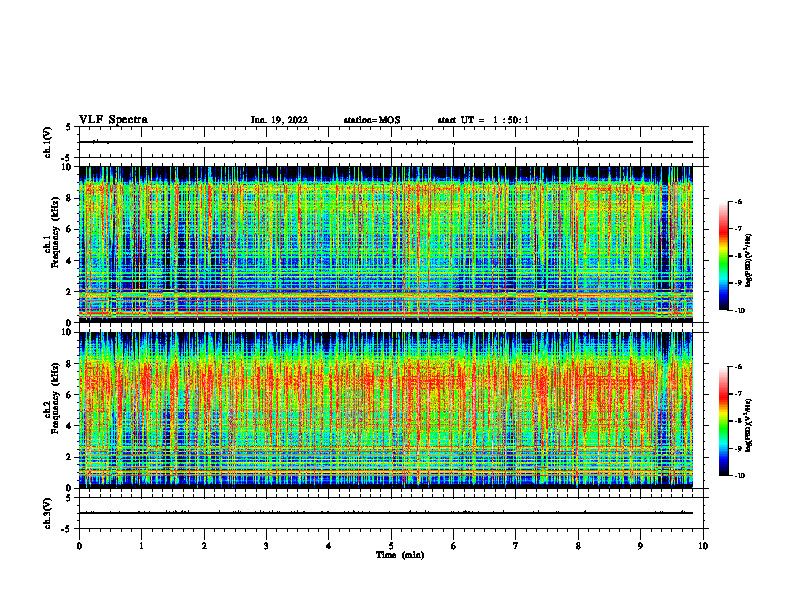Click the "station=MOS" header text
Viewport: 792px width, 612px height.
(x=372, y=120)
